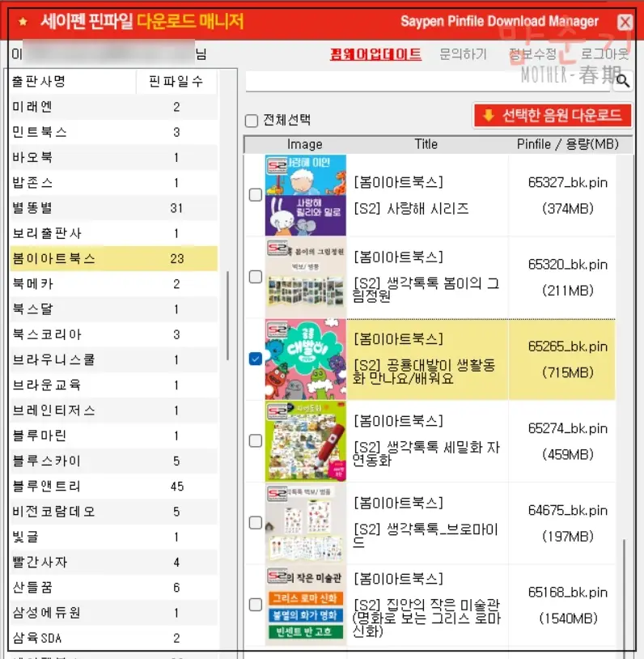Select publisher 블루마린
This screenshot has height=659, width=644.
tap(113, 436)
